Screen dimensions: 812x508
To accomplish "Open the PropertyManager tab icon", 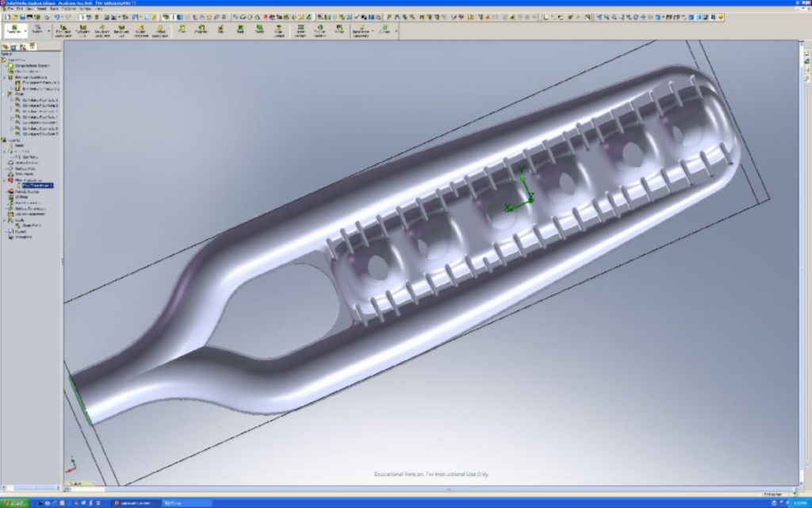I will tap(15, 47).
